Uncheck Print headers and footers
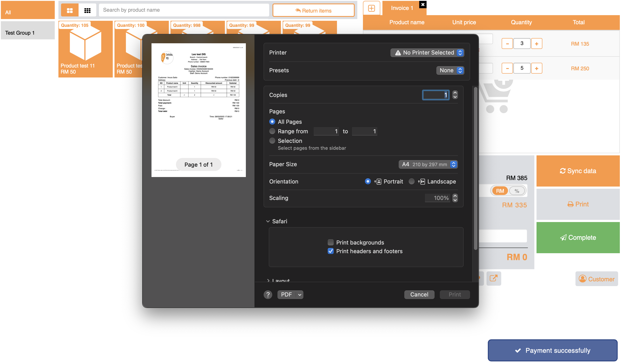Screen dimensions: 622x364 [330, 251]
